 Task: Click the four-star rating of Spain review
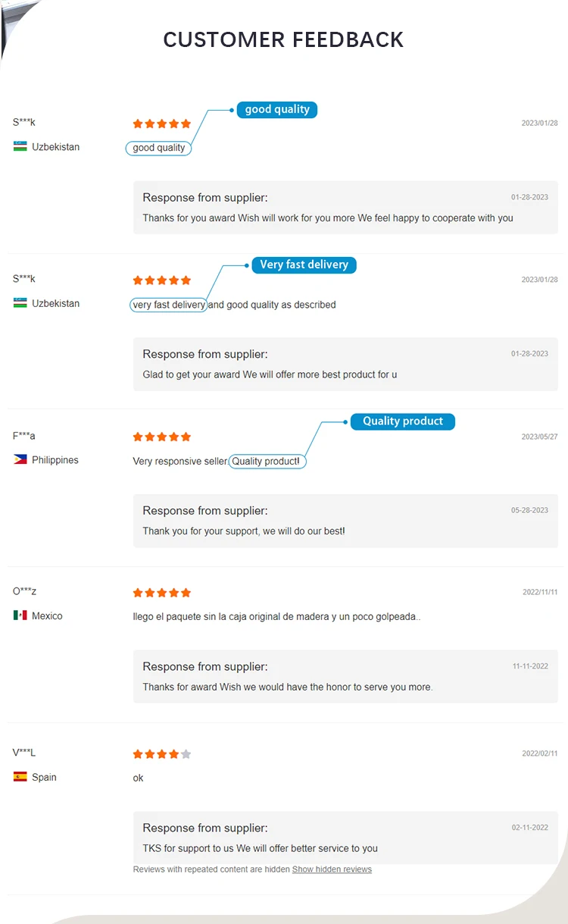[x=162, y=754]
